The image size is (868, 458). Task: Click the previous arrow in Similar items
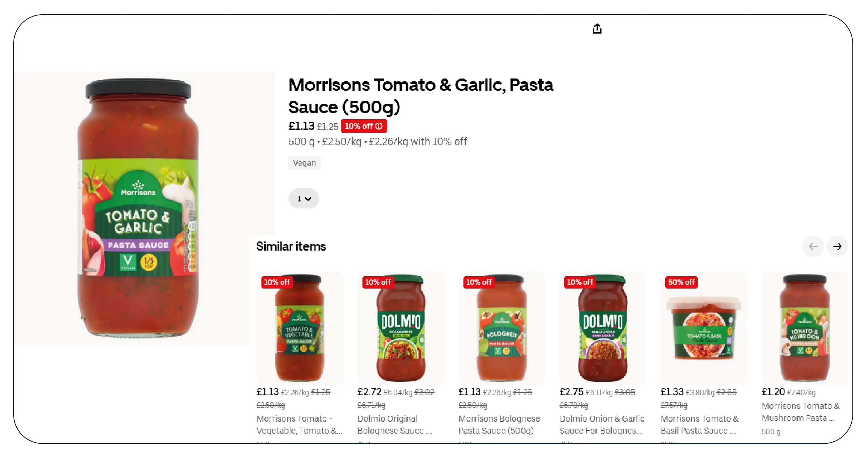pyautogui.click(x=813, y=246)
